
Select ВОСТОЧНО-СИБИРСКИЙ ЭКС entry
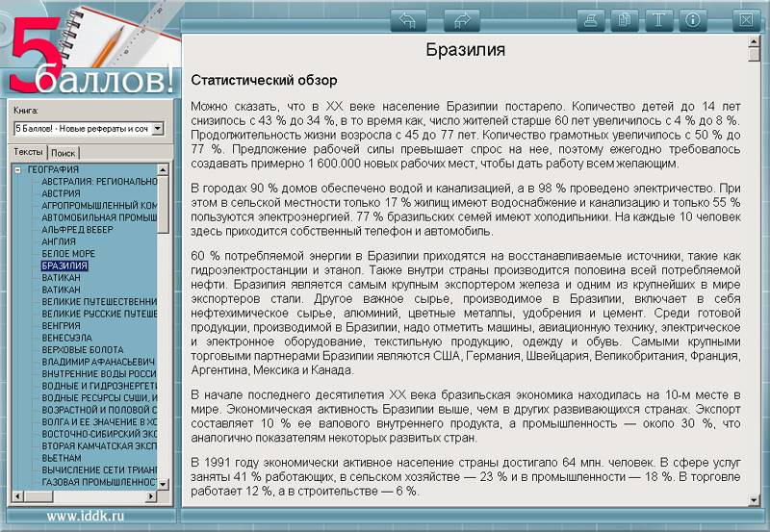[99, 434]
